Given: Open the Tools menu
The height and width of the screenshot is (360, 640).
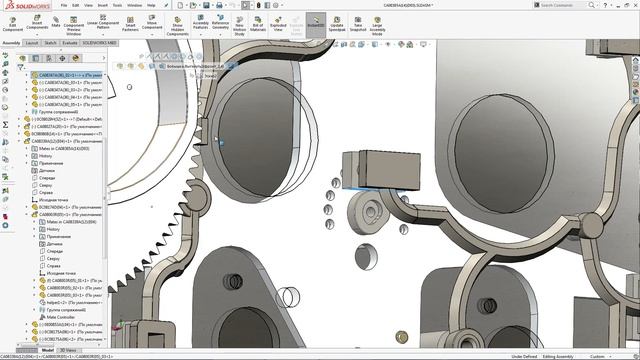Looking at the screenshot, I should (x=118, y=5).
